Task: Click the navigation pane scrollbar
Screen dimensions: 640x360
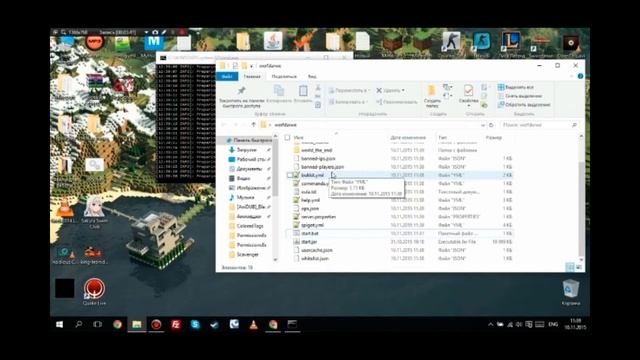Action: point(276,167)
